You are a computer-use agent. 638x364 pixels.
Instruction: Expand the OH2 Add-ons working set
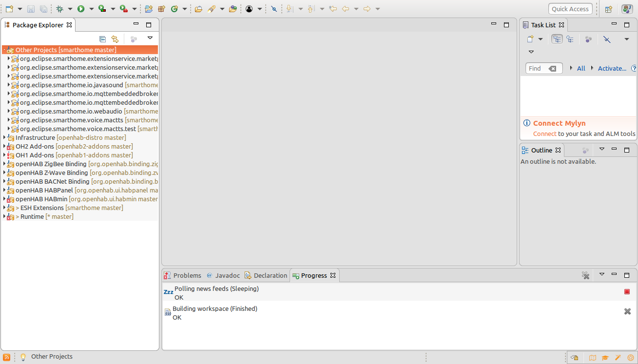tap(4, 146)
